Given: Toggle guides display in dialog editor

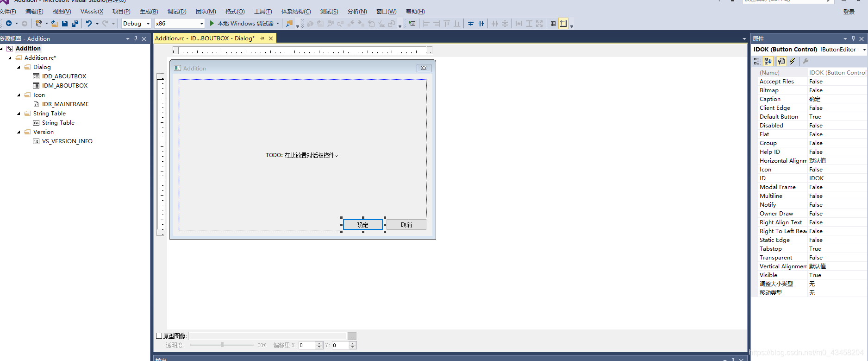Looking at the screenshot, I should (563, 23).
